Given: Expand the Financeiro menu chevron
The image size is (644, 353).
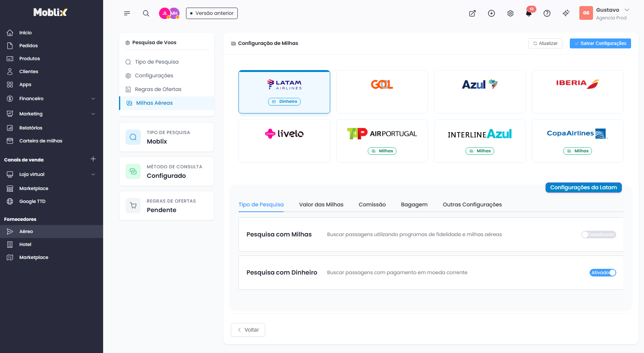Looking at the screenshot, I should point(93,99).
